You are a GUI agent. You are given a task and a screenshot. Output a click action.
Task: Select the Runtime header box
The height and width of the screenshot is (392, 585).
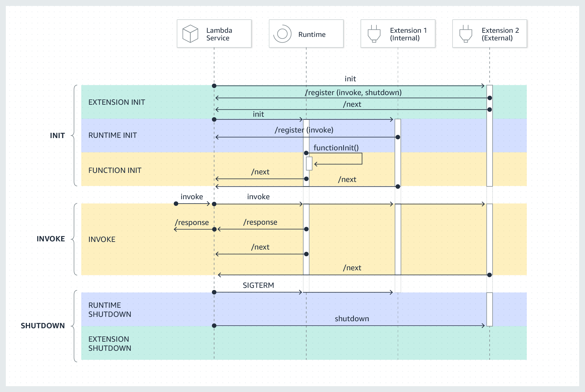coord(306,33)
